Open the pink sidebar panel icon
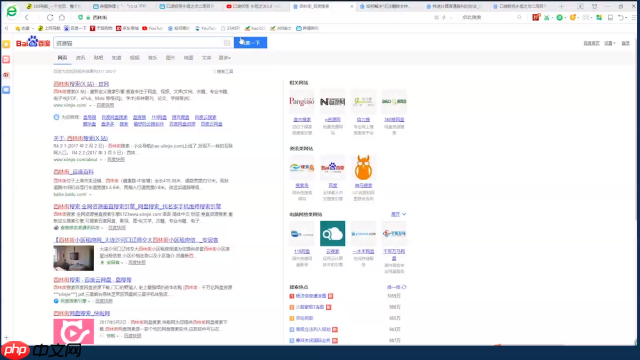This screenshot has width=640, height=360. click(x=6, y=60)
